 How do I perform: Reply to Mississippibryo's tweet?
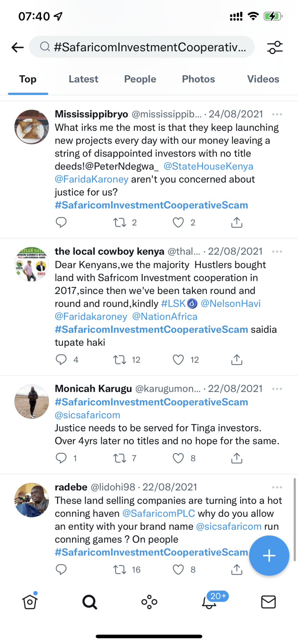(61, 222)
